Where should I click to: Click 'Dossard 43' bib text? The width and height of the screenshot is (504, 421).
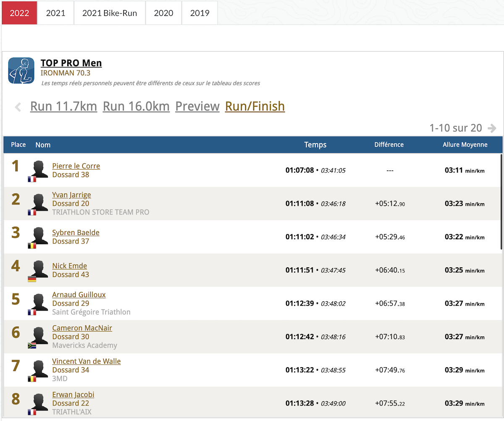coord(71,275)
